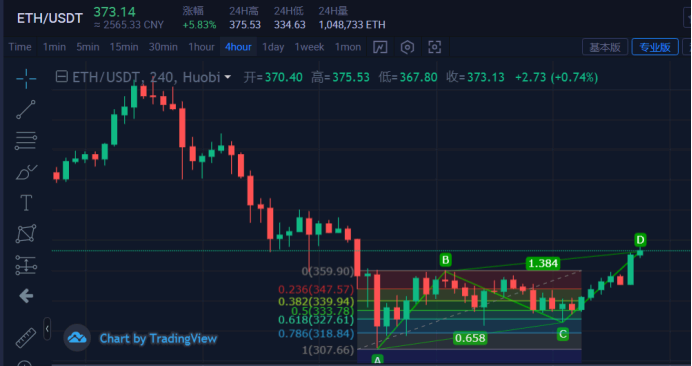Click the last price 373.14
The width and height of the screenshot is (692, 366).
tap(114, 12)
